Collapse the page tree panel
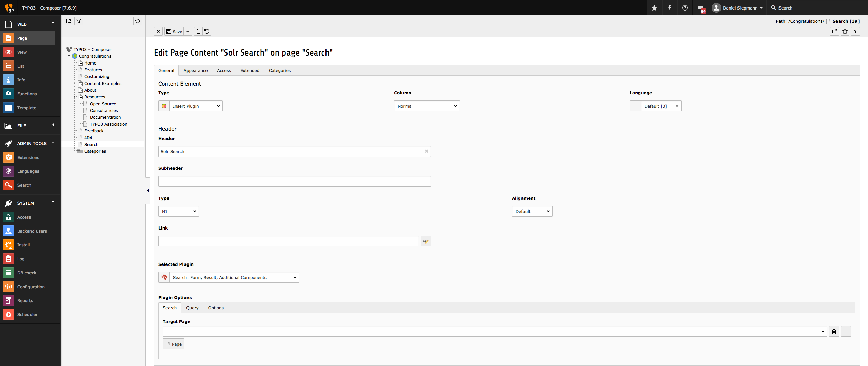Image resolution: width=868 pixels, height=366 pixels. (x=148, y=191)
